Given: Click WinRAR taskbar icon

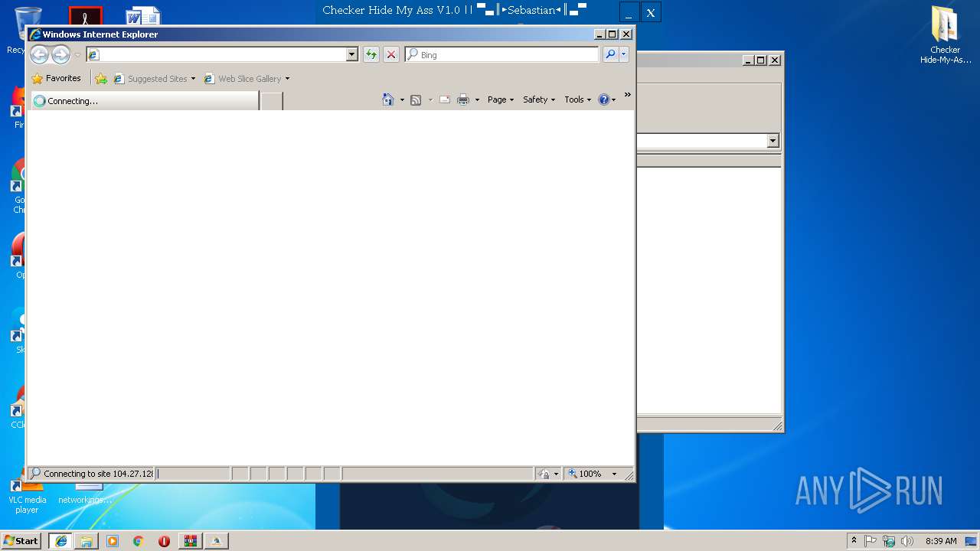Looking at the screenshot, I should click(x=190, y=540).
